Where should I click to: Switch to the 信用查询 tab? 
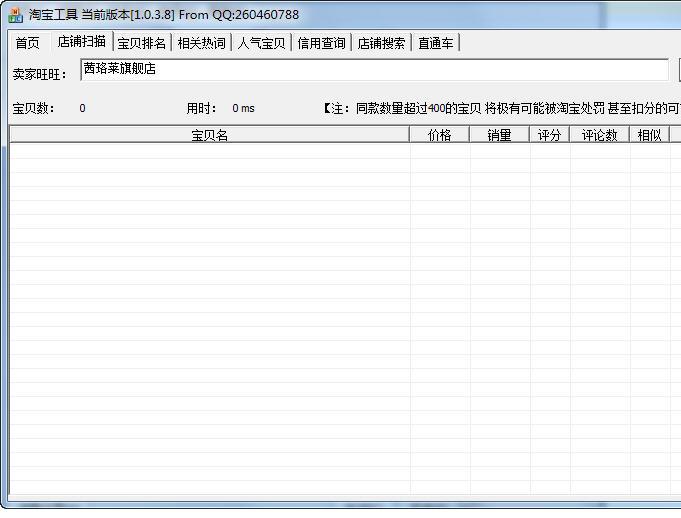click(321, 43)
